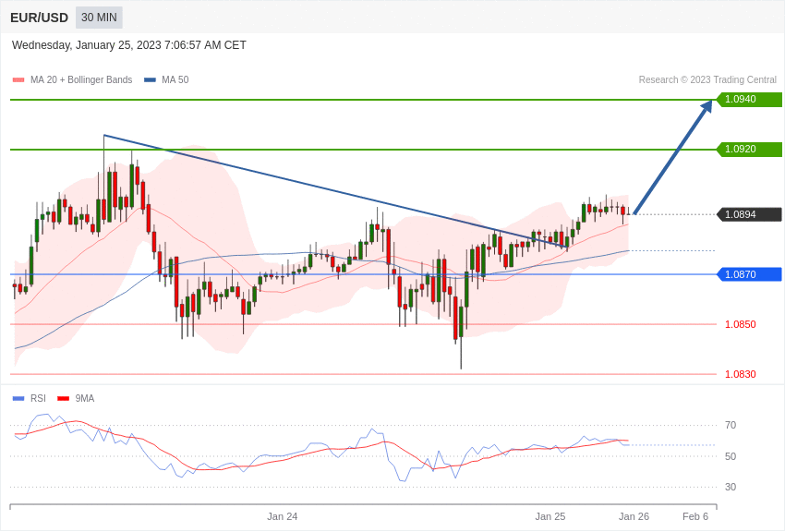Click the blue RSI legend swatch

tap(18, 399)
